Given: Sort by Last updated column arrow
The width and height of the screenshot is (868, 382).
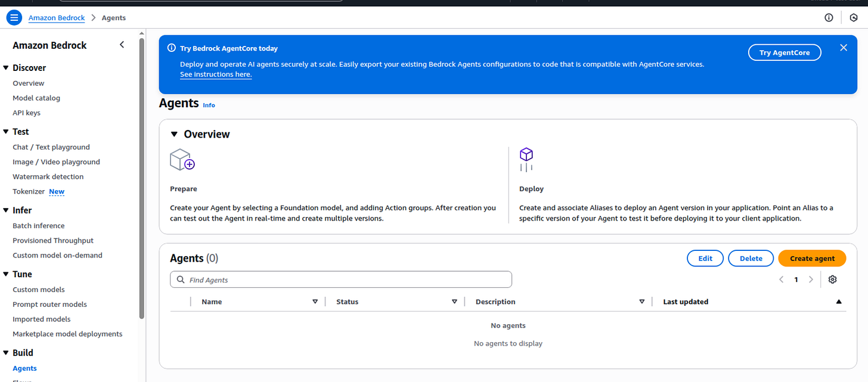Looking at the screenshot, I should [x=839, y=302].
